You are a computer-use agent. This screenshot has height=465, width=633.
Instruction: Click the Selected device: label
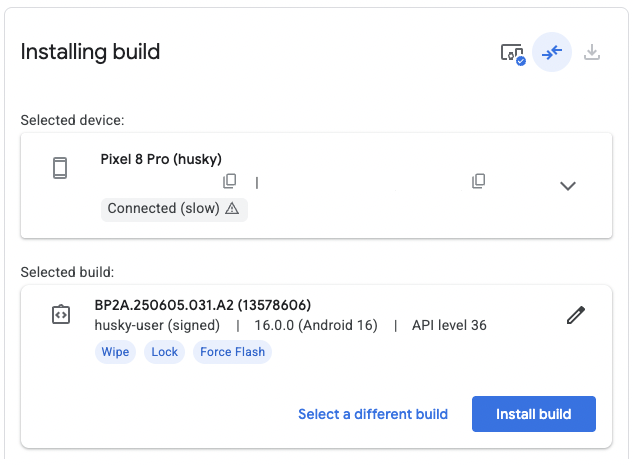point(73,120)
